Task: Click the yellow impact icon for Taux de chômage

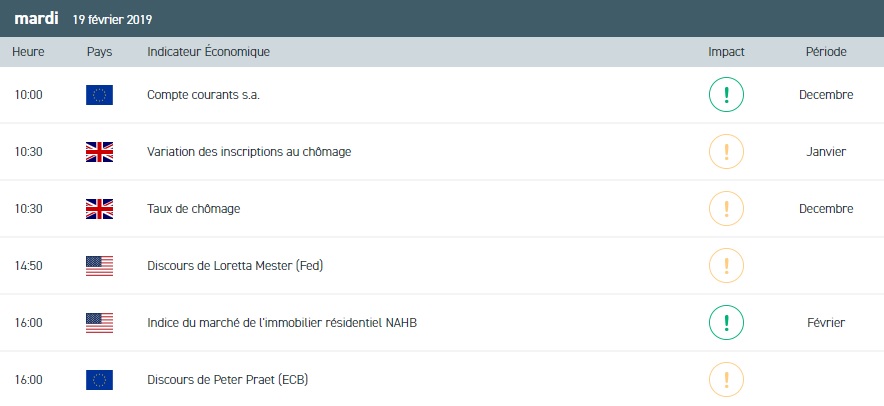Action: [726, 209]
